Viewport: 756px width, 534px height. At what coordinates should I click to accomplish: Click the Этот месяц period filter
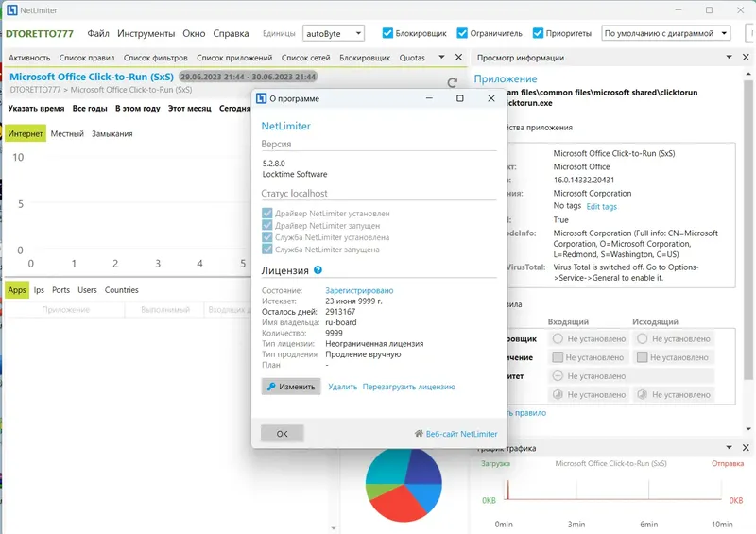tap(190, 108)
